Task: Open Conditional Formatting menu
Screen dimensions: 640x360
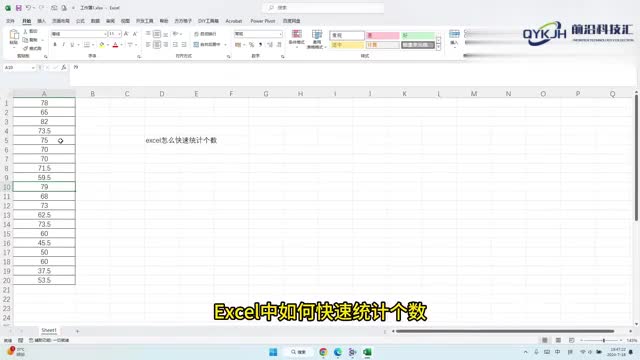Action: click(x=297, y=39)
